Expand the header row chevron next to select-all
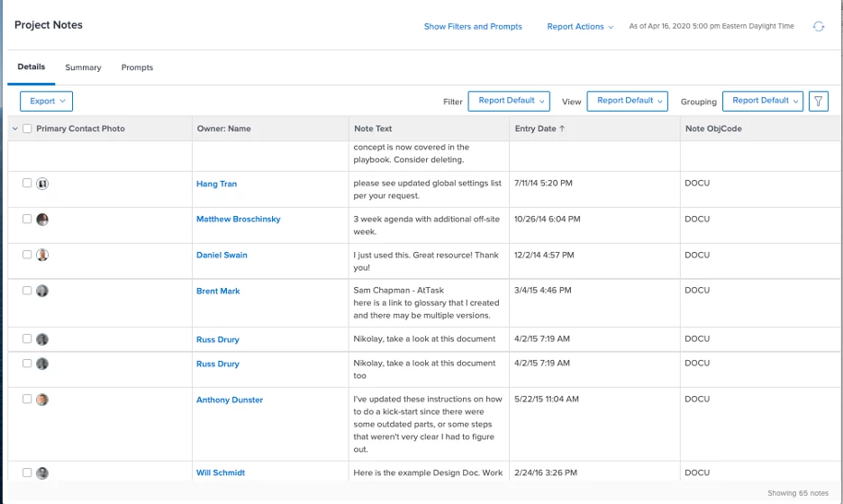Screen dimensions: 843x504 click(x=15, y=129)
